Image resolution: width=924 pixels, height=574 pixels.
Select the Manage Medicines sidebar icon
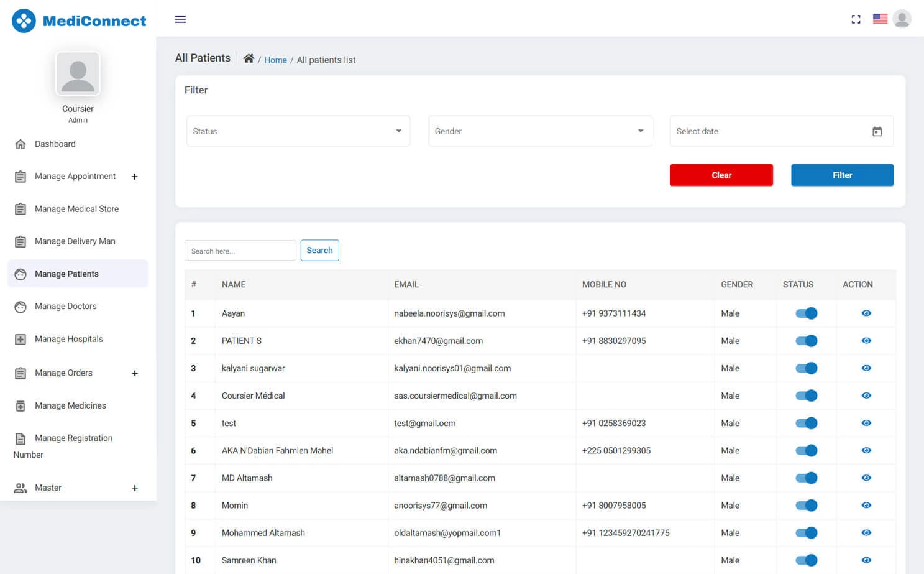(x=21, y=405)
